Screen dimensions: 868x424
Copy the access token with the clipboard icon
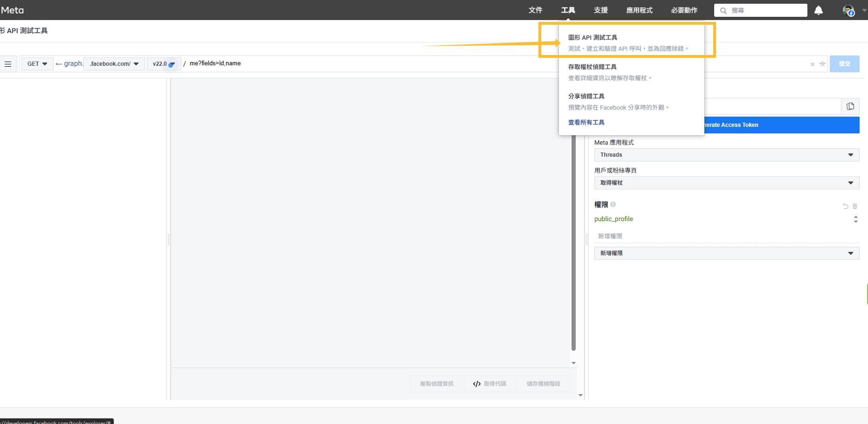pos(850,106)
